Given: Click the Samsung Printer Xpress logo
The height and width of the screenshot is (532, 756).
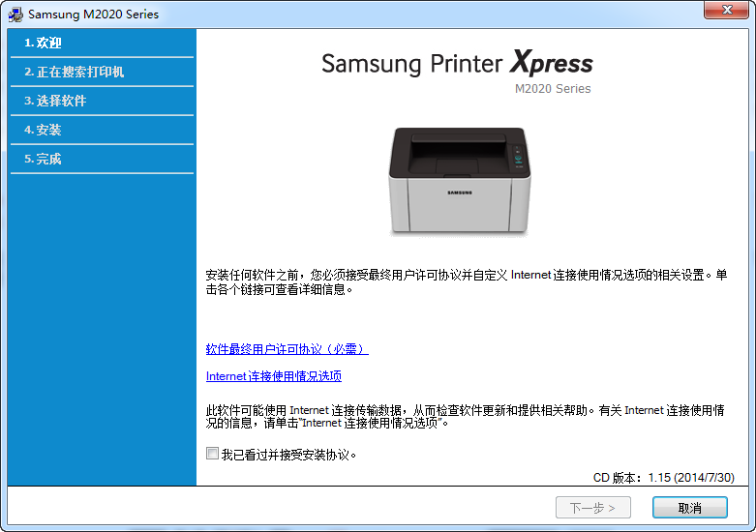Looking at the screenshot, I should [x=456, y=64].
